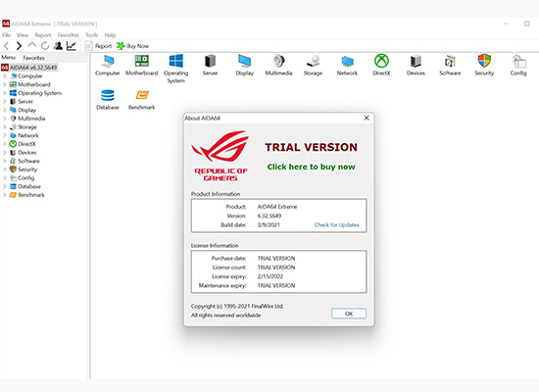The image size is (539, 392).
Task: Click the license expiry date 2/15/2022
Action: [x=270, y=276]
